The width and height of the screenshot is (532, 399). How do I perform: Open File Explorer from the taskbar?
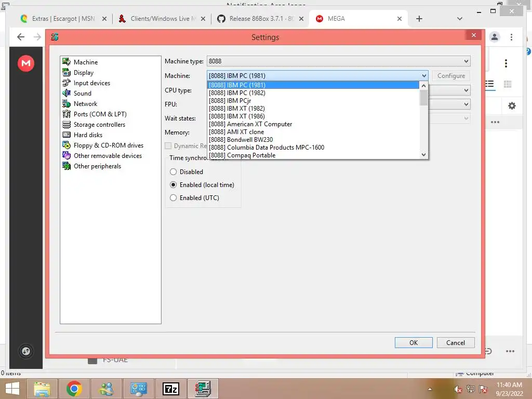(x=42, y=389)
